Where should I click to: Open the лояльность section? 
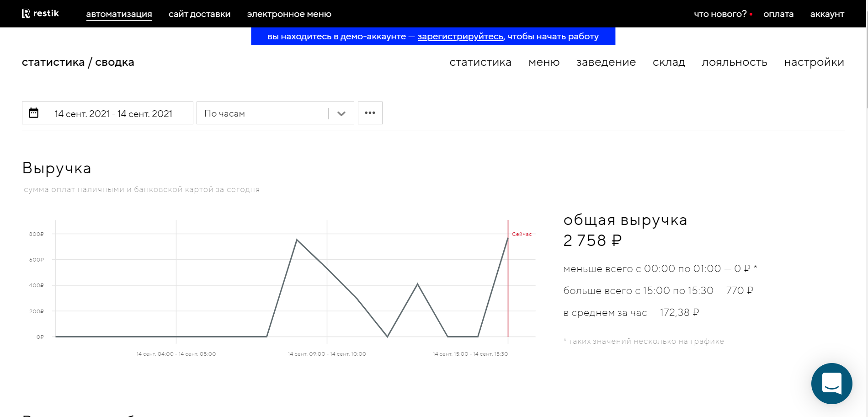tap(735, 62)
